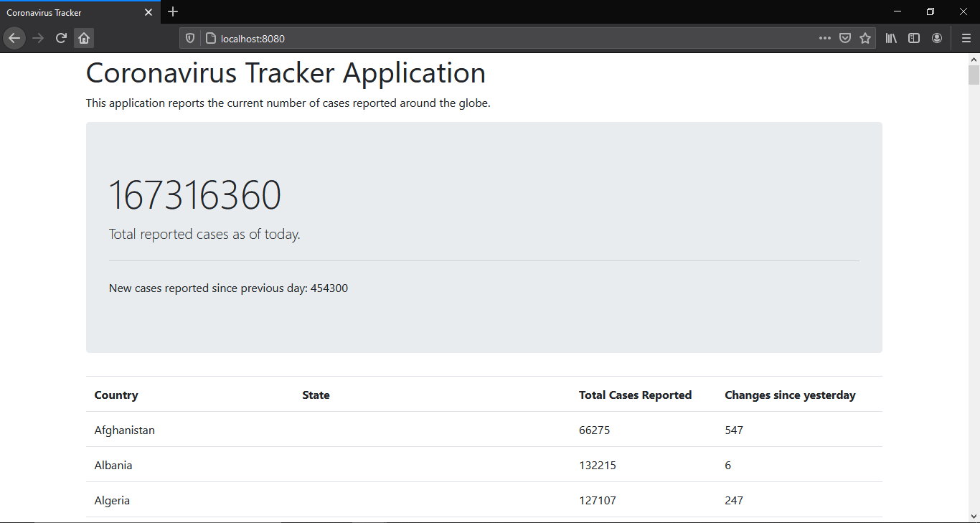Bookmark this page with the star
The image size is (980, 523).
pyautogui.click(x=865, y=37)
